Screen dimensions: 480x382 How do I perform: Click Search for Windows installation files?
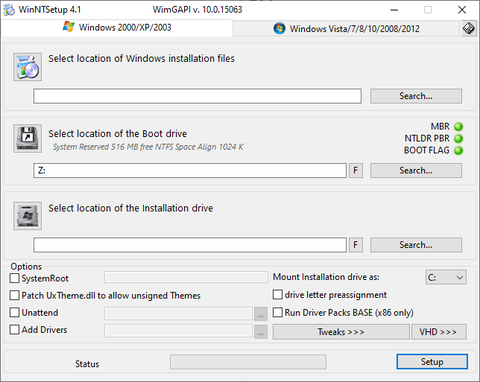[416, 96]
